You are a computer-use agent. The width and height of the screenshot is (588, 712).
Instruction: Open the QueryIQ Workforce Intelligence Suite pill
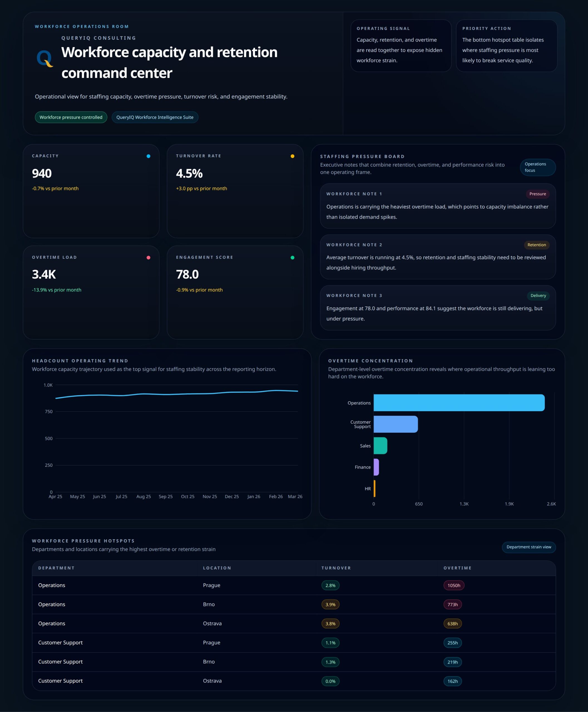pyautogui.click(x=155, y=117)
